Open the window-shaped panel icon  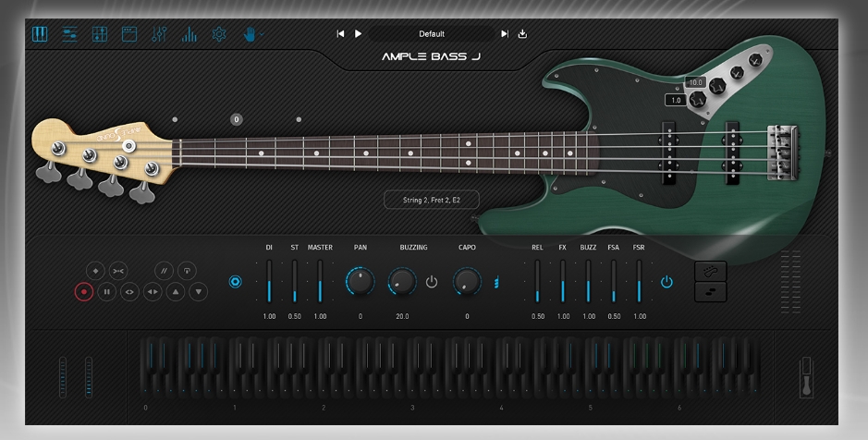click(x=129, y=34)
